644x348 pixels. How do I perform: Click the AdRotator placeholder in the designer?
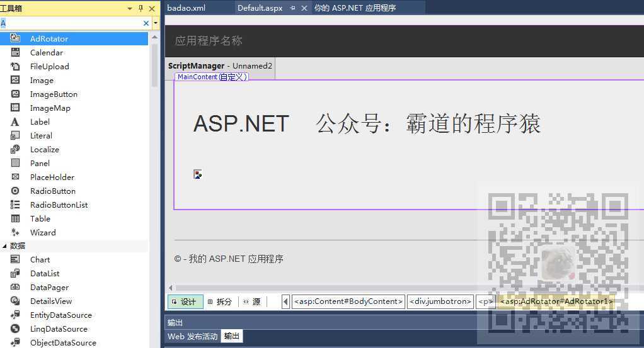(x=198, y=174)
